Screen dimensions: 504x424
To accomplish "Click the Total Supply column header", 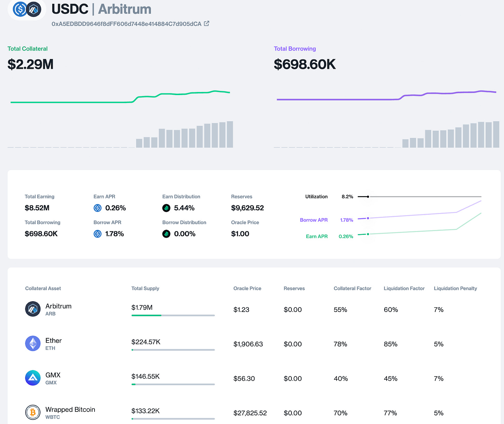I will click(x=145, y=288).
